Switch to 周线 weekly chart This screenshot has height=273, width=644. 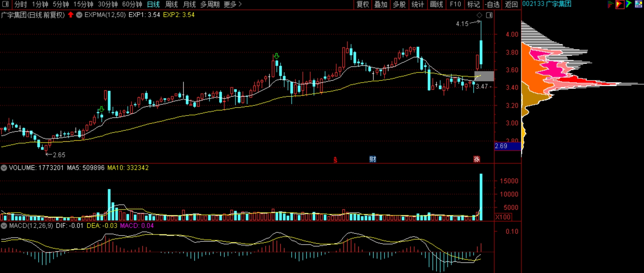pos(172,5)
